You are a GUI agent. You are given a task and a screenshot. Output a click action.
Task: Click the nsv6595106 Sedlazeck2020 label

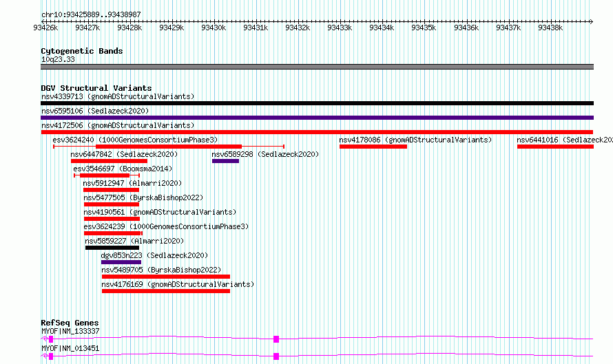(x=95, y=111)
